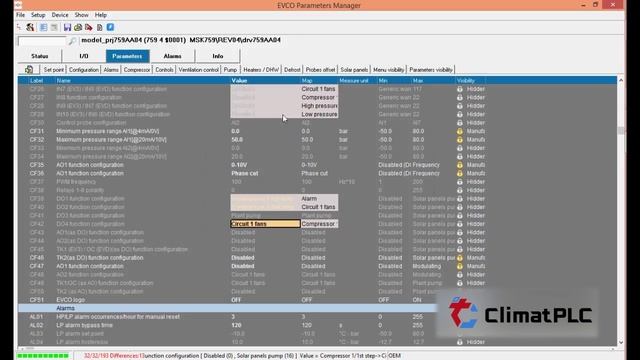Screen dimensions: 640x360
Task: Click the blue square help toolbar icon
Action: 110,27
